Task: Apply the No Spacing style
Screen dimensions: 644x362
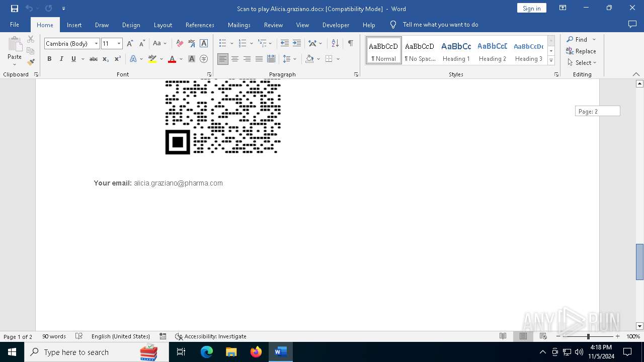Action: click(x=420, y=51)
